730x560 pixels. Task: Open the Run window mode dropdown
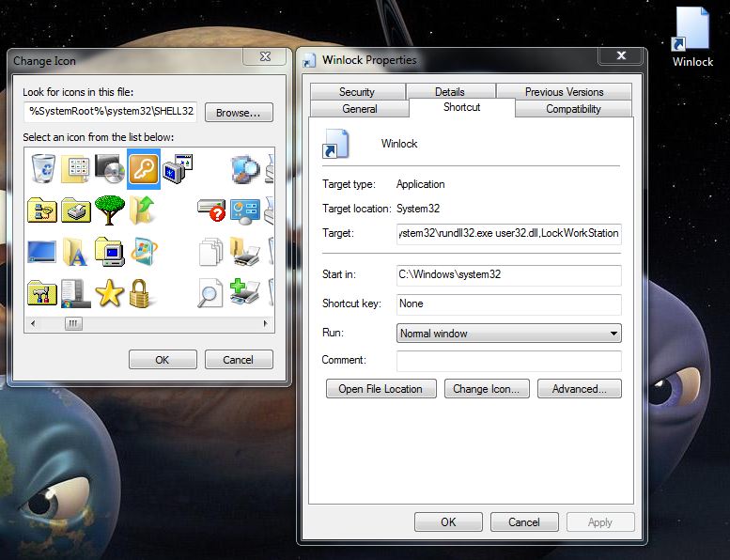[x=509, y=334]
